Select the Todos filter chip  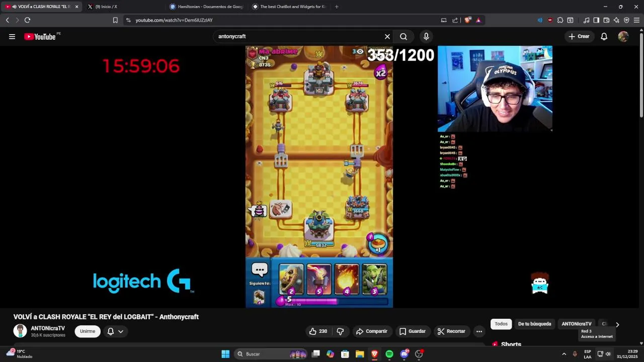click(501, 324)
